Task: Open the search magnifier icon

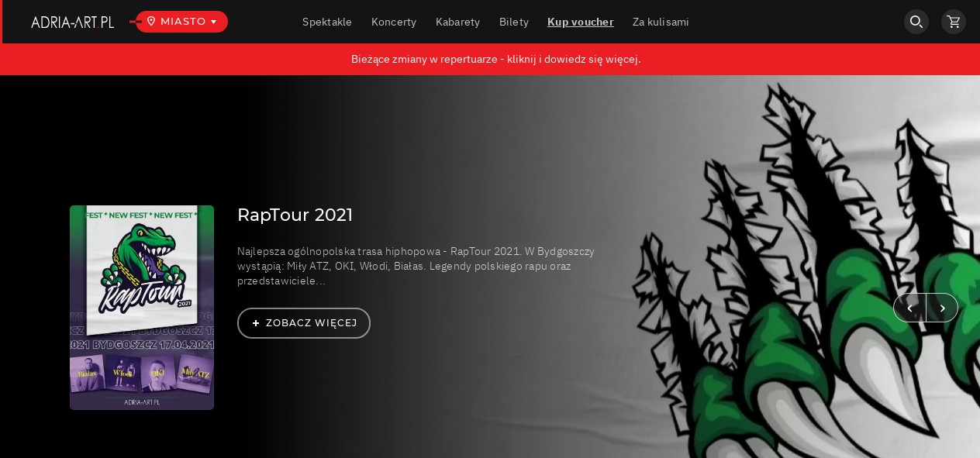Action: (916, 22)
